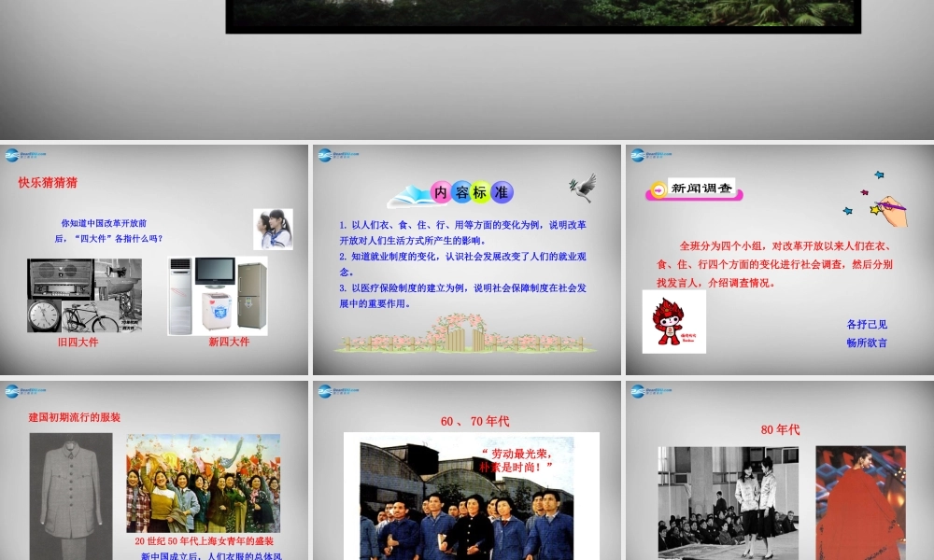The image size is (934, 560).
Task: Click the 快乐猜猜 red heading
Action: (x=48, y=183)
